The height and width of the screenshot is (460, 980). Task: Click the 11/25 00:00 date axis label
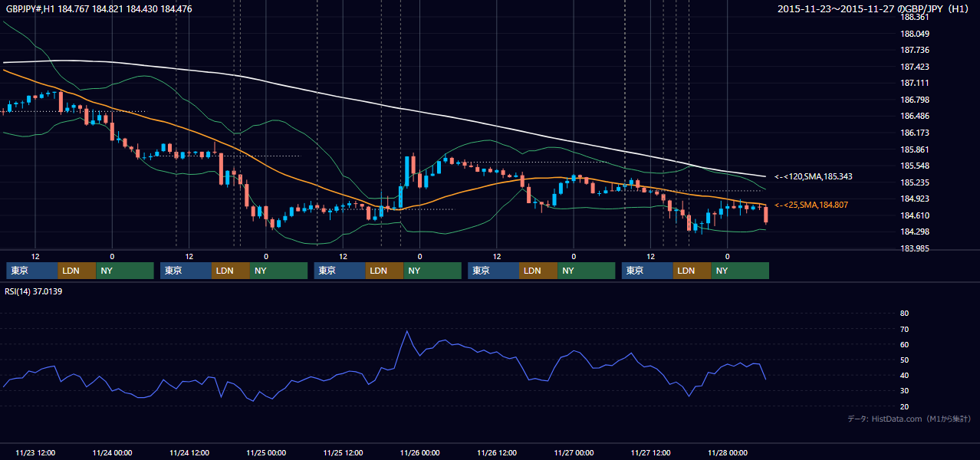(x=266, y=452)
